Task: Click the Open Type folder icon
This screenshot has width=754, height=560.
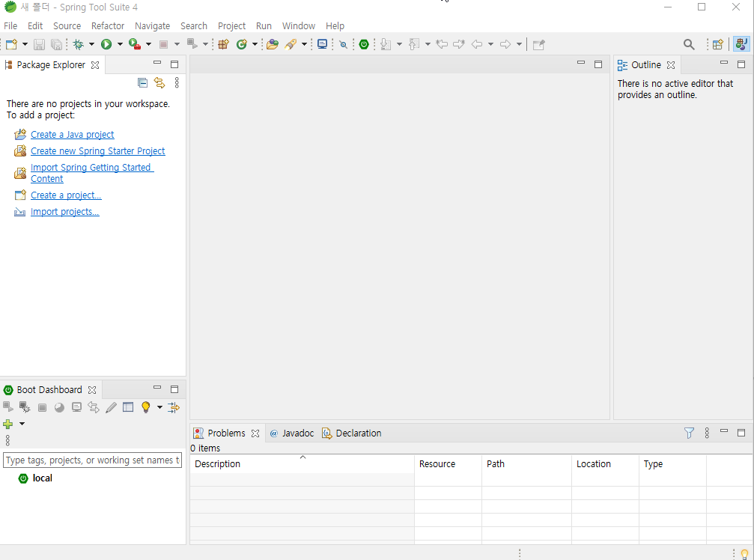Action: click(x=273, y=45)
